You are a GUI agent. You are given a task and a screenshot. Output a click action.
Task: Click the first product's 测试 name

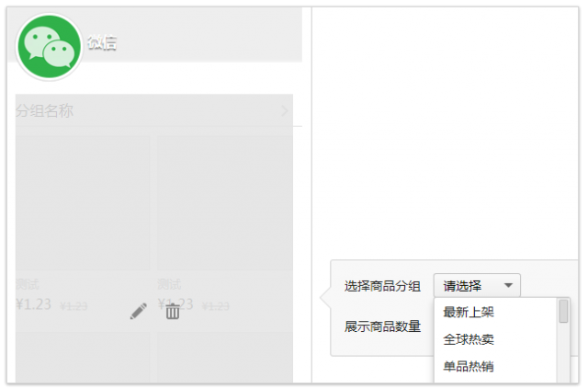tap(28, 284)
